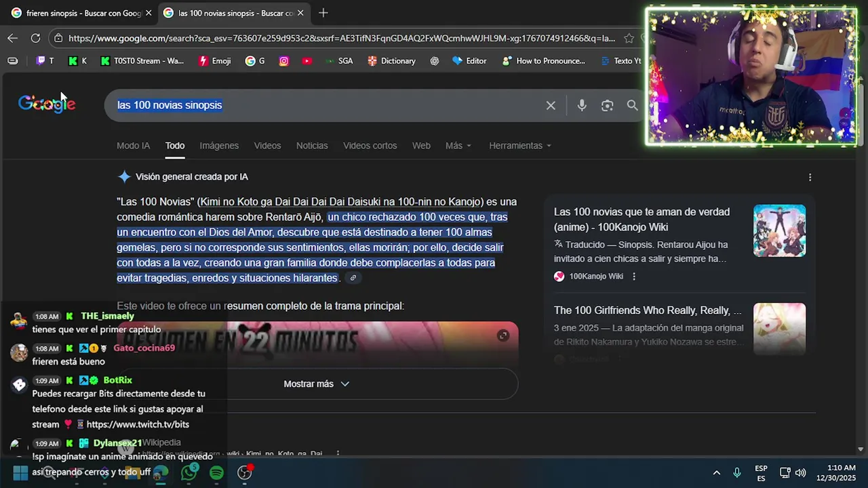Switch to 'Web' results

[x=421, y=146]
